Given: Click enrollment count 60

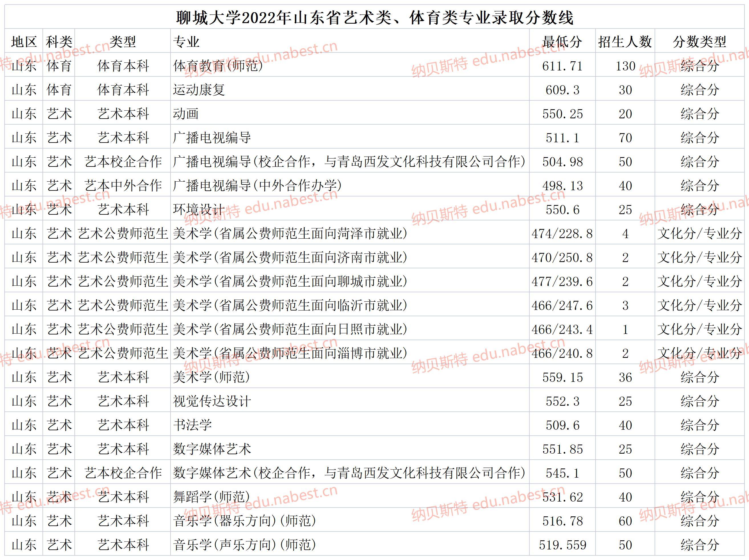Looking at the screenshot, I should [625, 522].
